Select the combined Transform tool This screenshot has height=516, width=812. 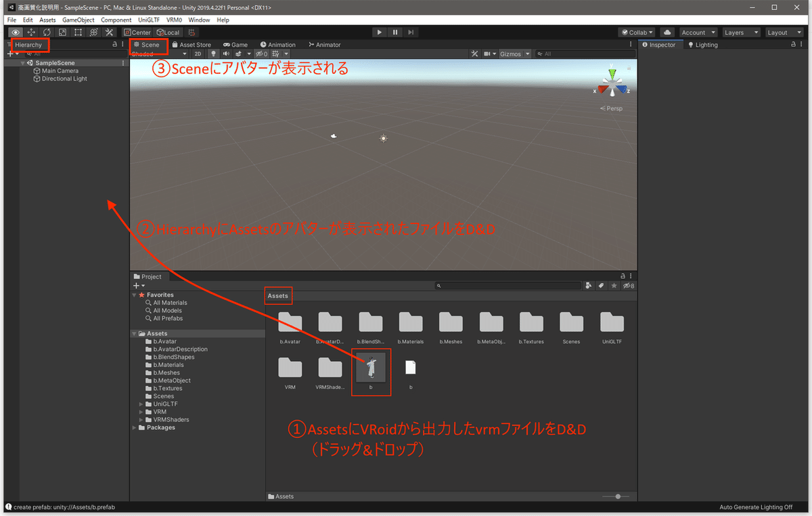point(93,33)
